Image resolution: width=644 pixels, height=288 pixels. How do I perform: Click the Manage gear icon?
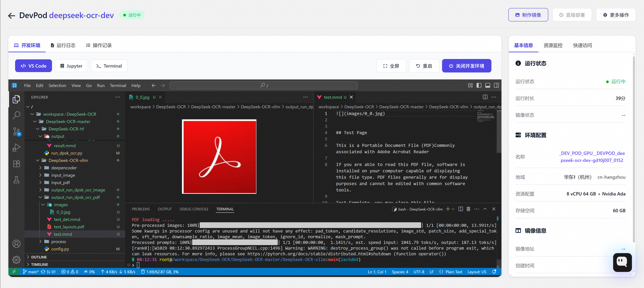pos(16,260)
